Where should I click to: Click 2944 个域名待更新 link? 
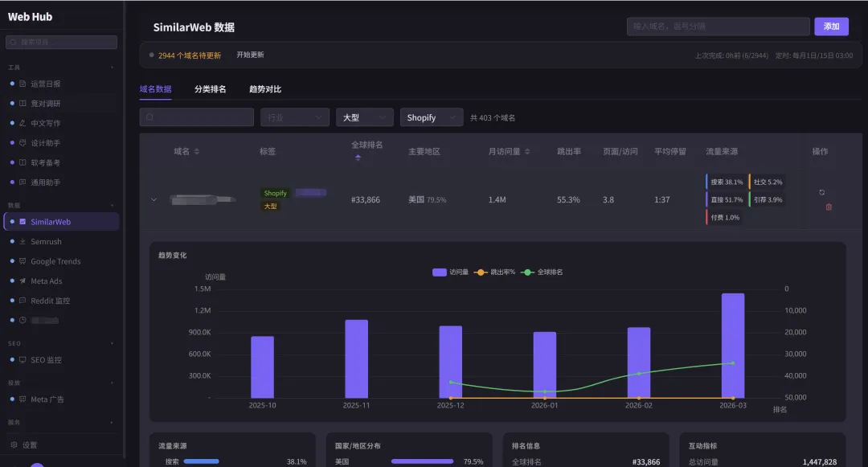pos(190,55)
